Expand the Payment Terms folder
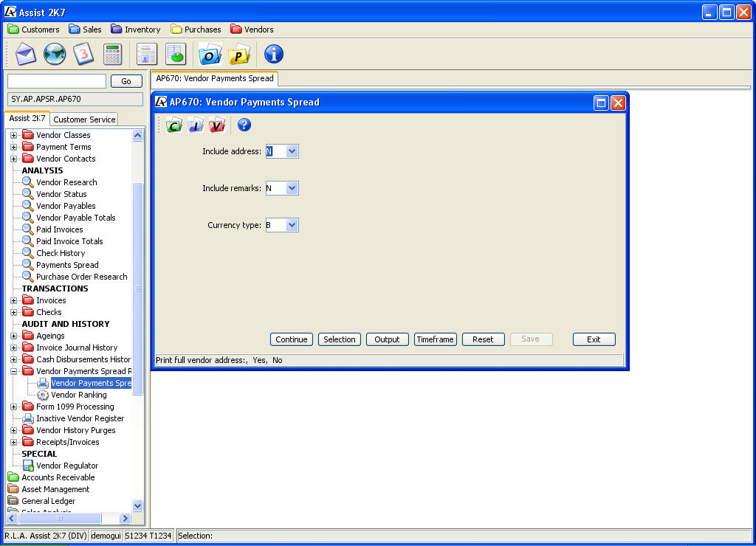This screenshot has height=546, width=756. click(13, 147)
